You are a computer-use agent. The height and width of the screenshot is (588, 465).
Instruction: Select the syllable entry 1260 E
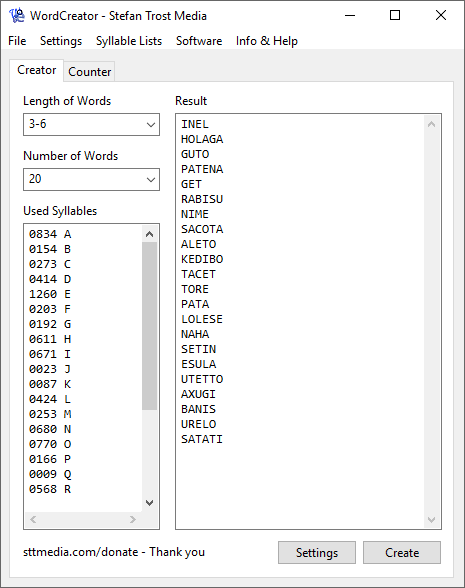point(50,294)
